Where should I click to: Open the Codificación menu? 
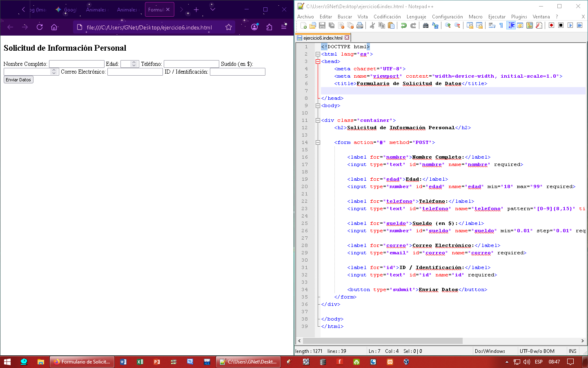click(387, 17)
